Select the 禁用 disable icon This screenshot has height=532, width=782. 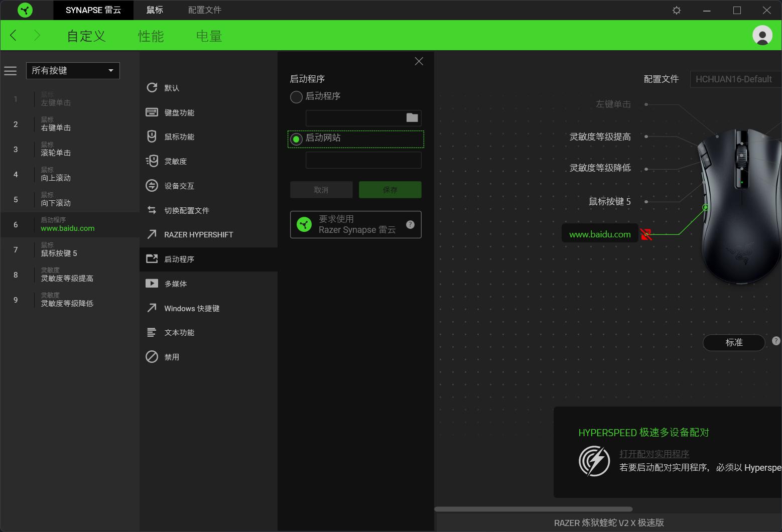point(152,356)
